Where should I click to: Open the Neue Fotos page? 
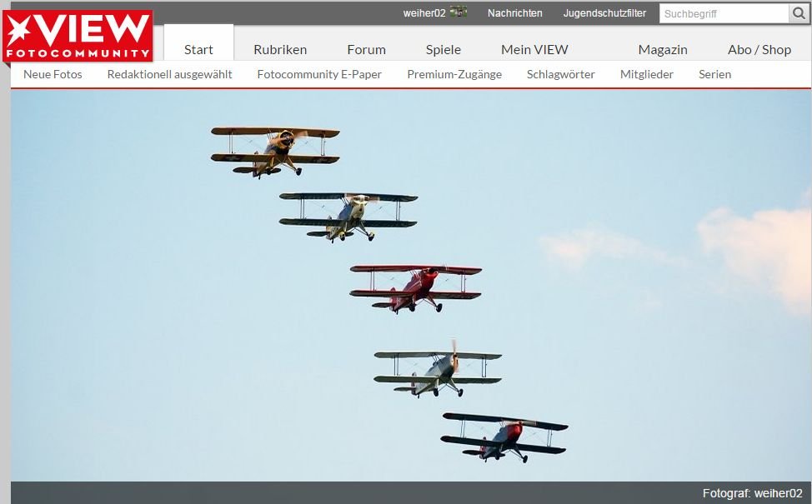(x=53, y=73)
